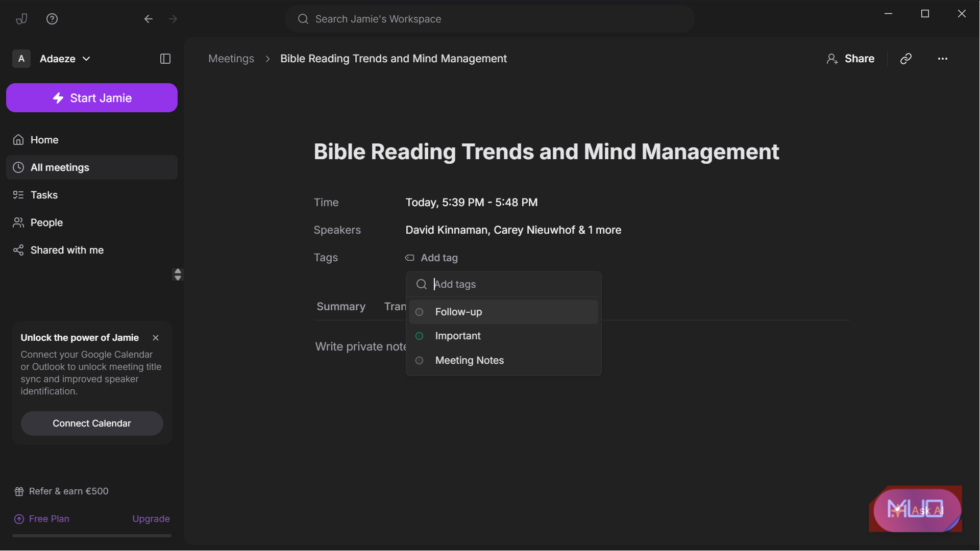Click the Search Jamie's Workspace field
Image resolution: width=980 pixels, height=551 pixels.
490,19
